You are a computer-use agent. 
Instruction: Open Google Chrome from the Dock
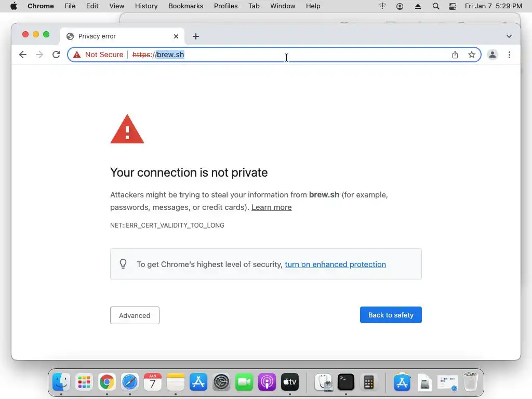coord(107,382)
